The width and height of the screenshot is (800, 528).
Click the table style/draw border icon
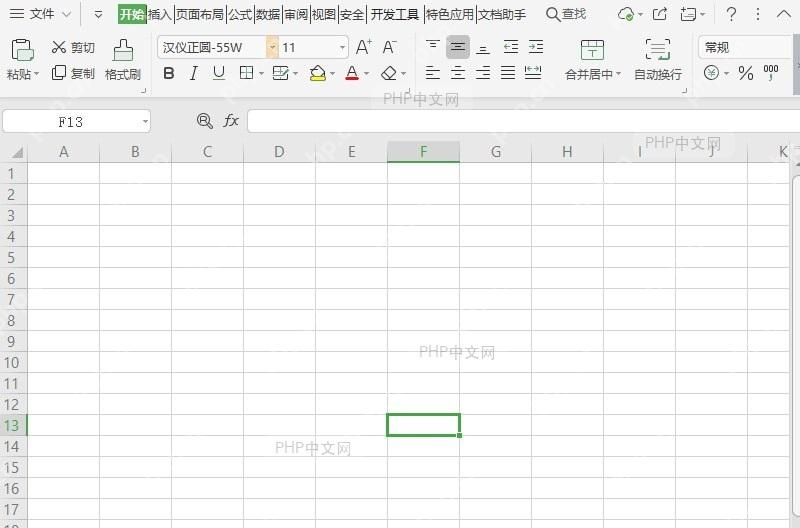pos(281,73)
